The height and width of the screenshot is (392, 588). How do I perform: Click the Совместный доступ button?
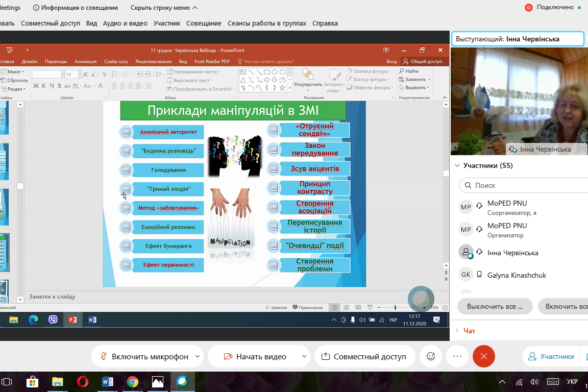(364, 356)
